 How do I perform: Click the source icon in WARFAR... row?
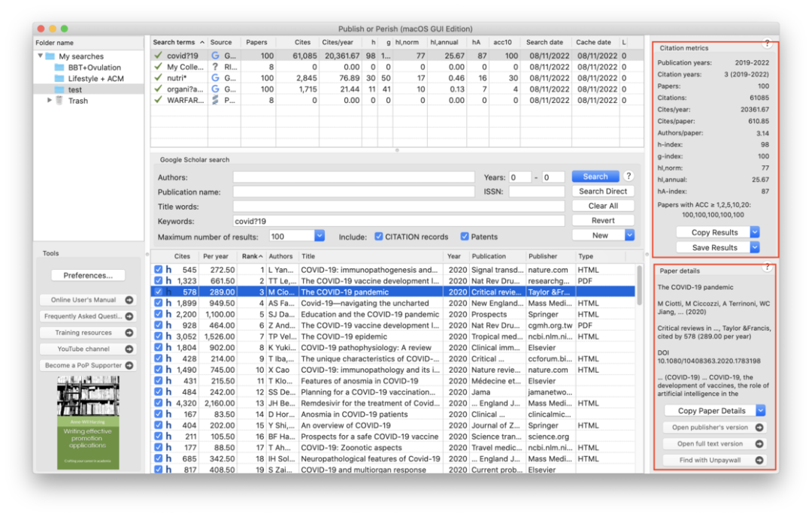tap(216, 100)
